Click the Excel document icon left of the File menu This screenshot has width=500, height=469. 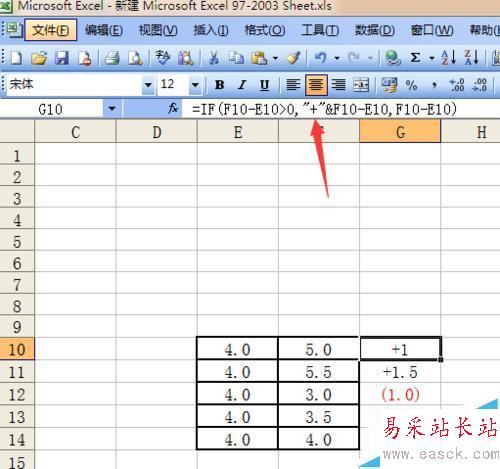coord(14,30)
